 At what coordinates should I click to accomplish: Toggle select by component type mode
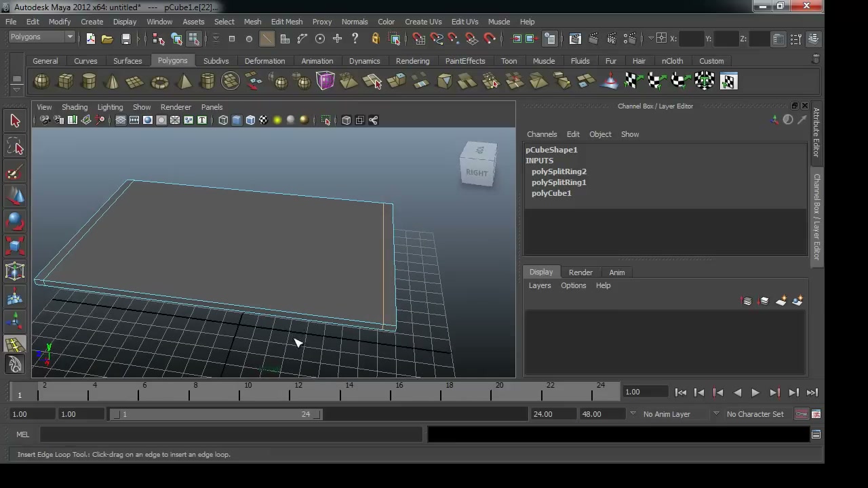coord(193,39)
